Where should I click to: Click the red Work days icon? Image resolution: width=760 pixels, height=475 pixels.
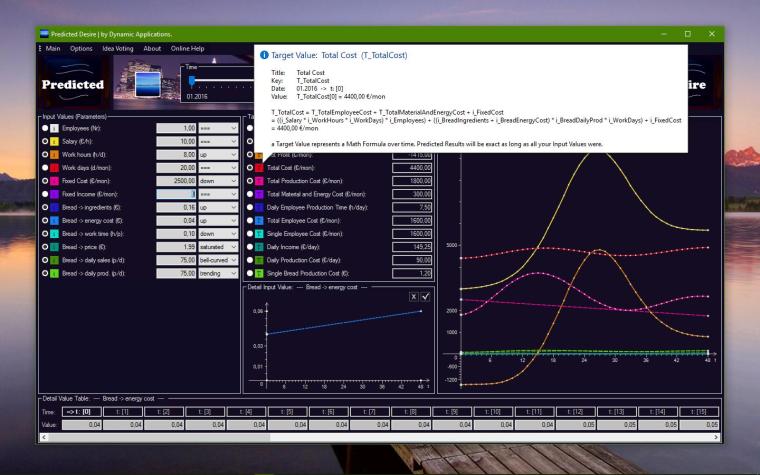(54, 168)
